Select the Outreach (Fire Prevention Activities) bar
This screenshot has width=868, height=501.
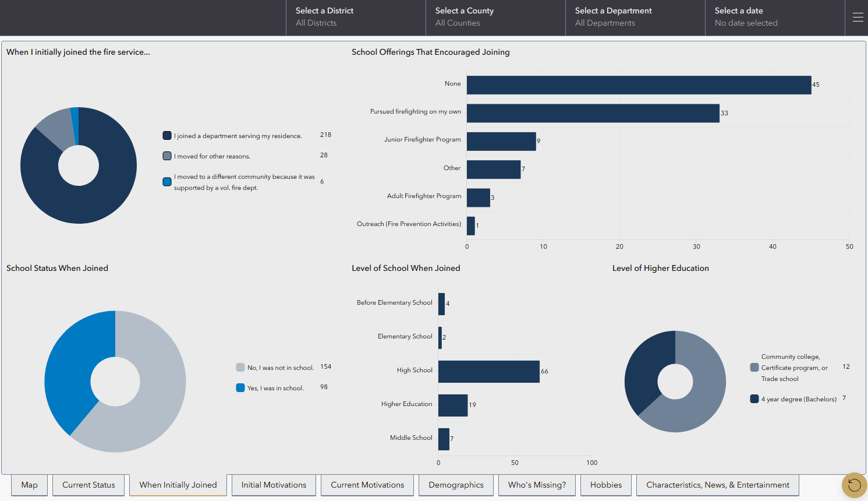(x=470, y=226)
